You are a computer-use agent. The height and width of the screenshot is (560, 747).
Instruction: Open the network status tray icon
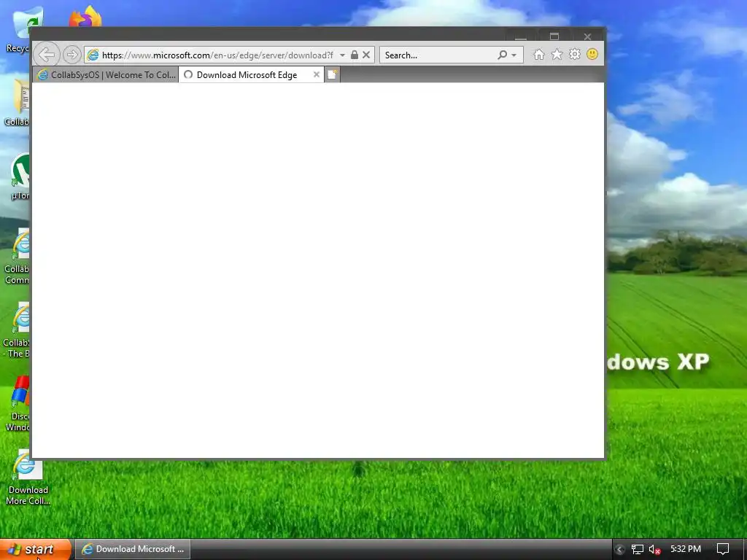(x=637, y=550)
